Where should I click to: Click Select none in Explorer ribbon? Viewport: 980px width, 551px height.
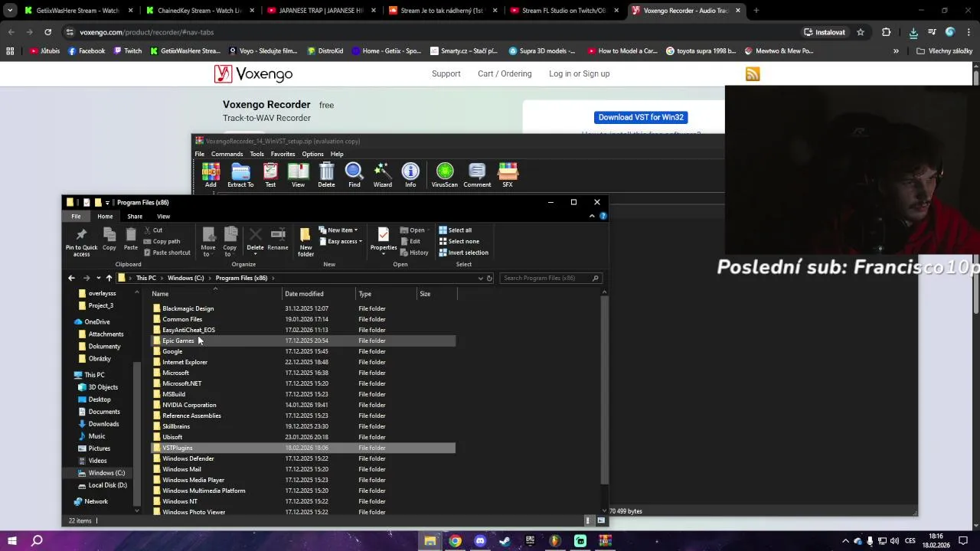point(459,241)
